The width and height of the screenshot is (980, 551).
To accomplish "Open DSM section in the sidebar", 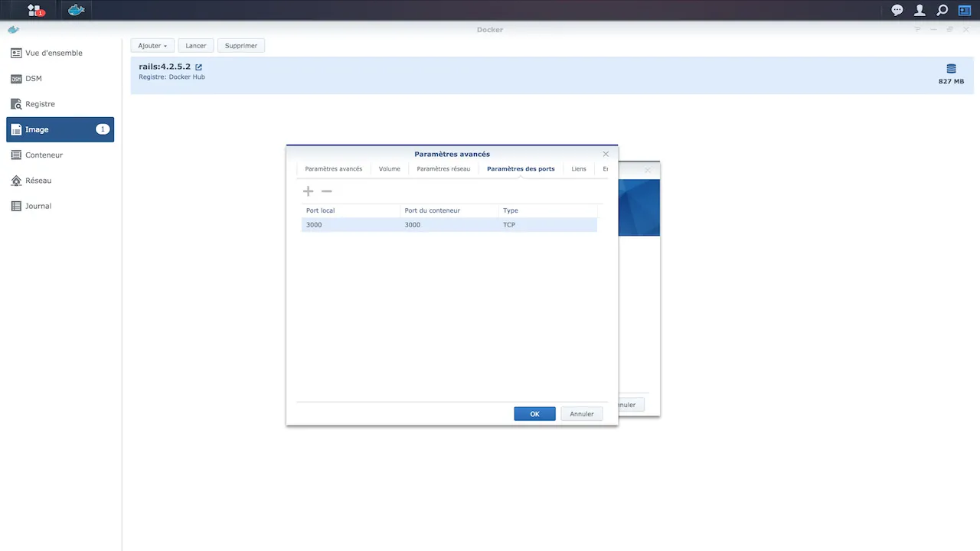I will click(60, 79).
